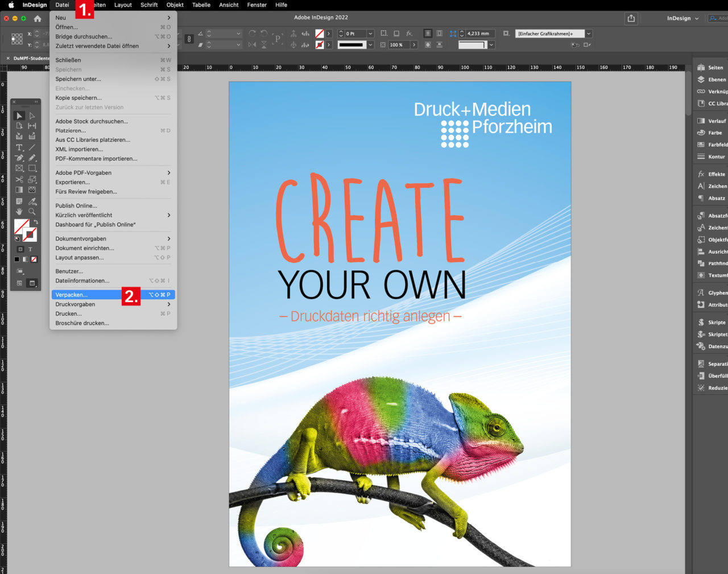This screenshot has width=728, height=574.
Task: Open the [Einfacher Grafikrahmen]+ style dropdown
Action: (x=589, y=33)
